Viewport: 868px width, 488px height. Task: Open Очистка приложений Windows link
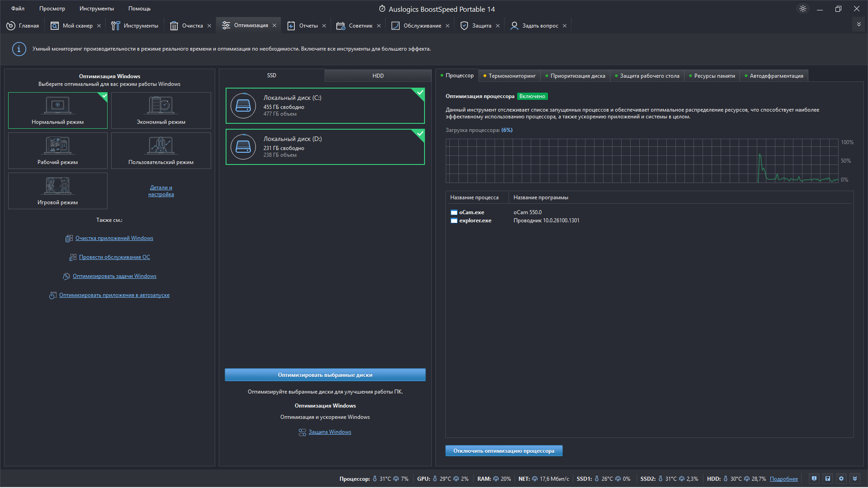pyautogui.click(x=114, y=238)
